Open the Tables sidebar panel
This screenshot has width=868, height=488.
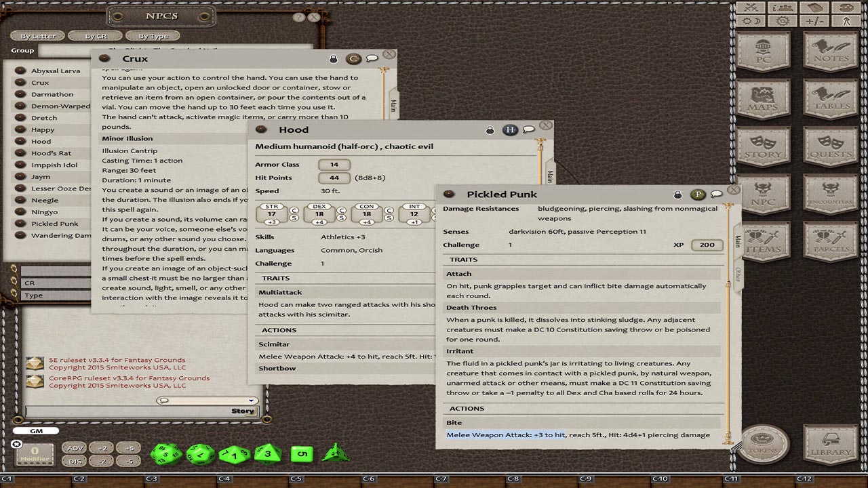coord(830,100)
